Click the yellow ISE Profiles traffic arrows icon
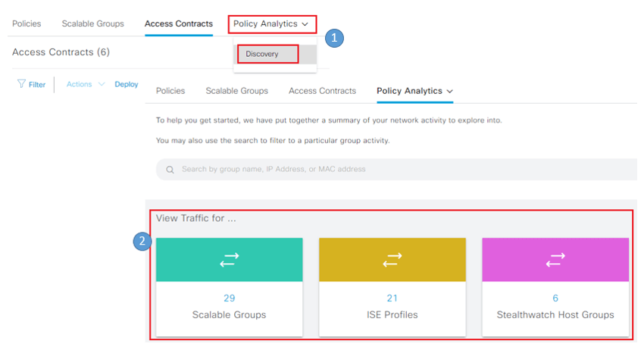Image resolution: width=644 pixels, height=353 pixels. click(x=392, y=260)
